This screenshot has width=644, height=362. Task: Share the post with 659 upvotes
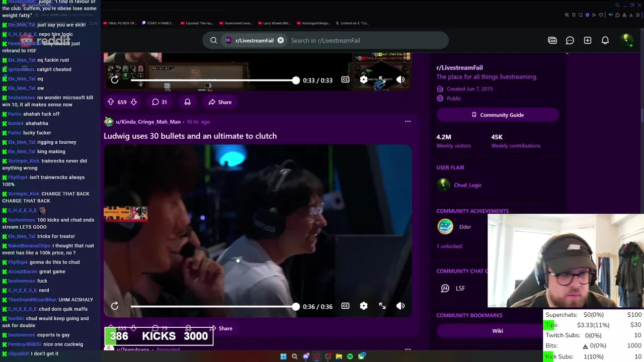point(220,102)
